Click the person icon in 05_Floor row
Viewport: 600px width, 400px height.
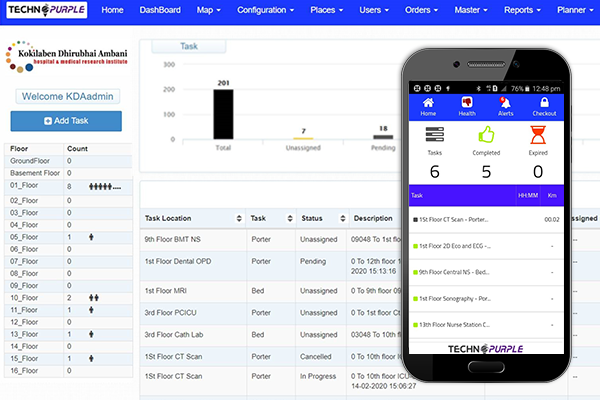click(91, 237)
